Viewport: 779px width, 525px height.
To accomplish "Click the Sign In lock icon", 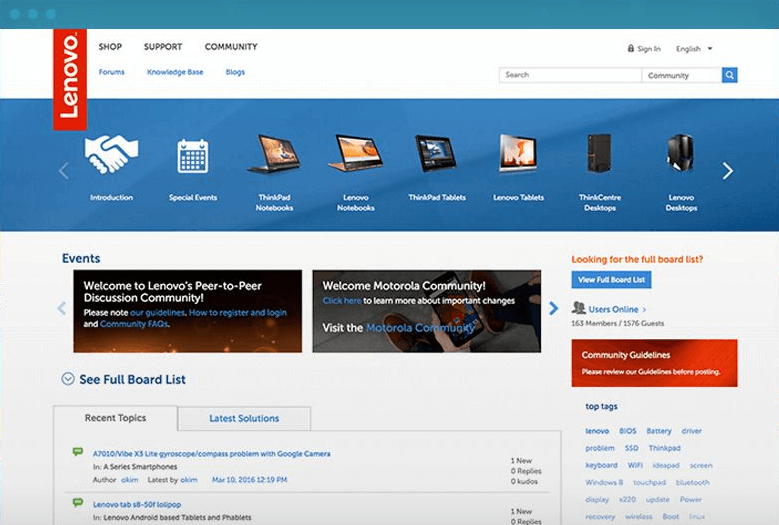I will point(631,48).
